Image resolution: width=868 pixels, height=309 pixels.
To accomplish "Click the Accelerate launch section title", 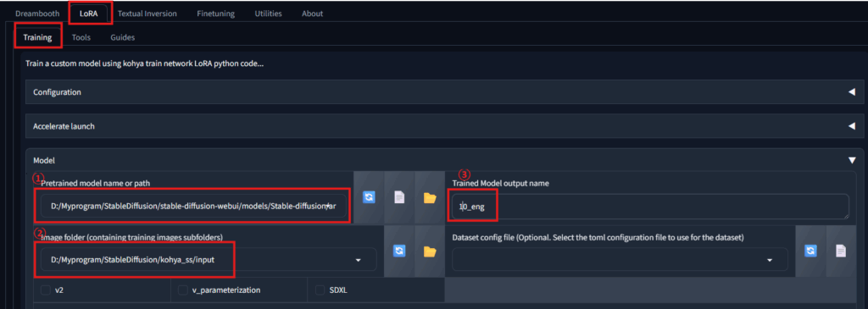I will pos(64,127).
